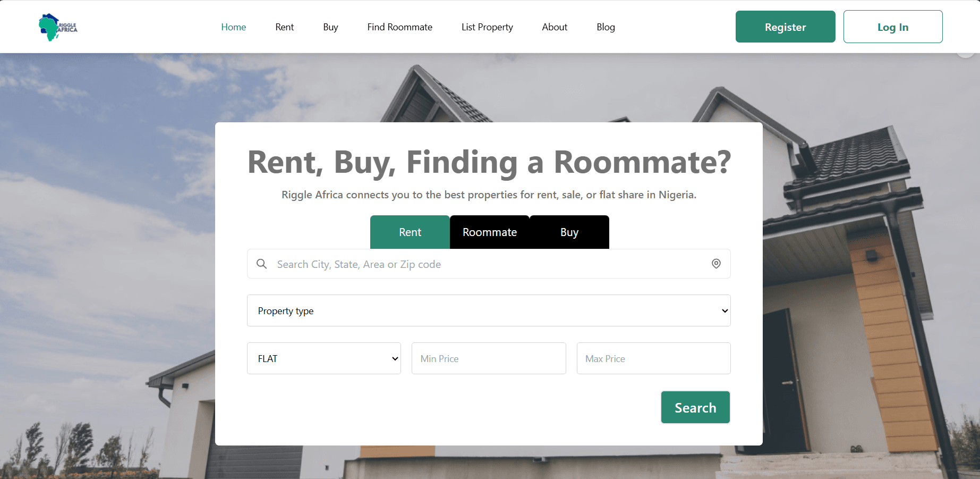This screenshot has height=479, width=980.
Task: Focus the Max Price input
Action: (654, 358)
